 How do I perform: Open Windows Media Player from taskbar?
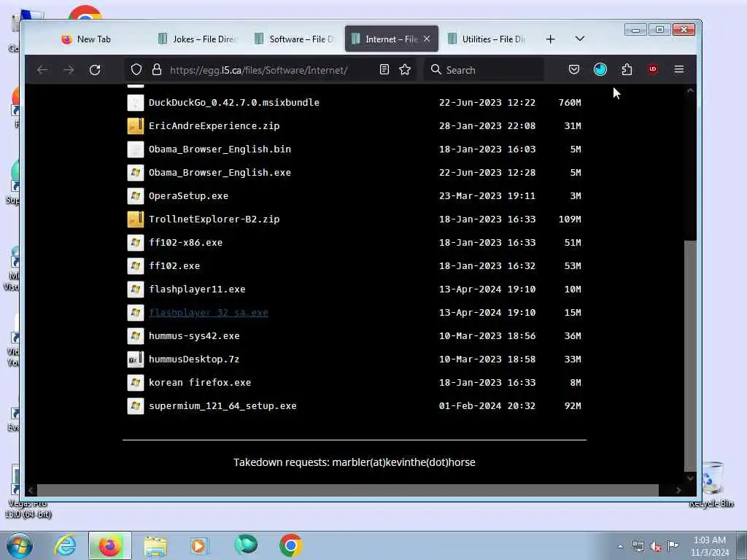pyautogui.click(x=199, y=546)
